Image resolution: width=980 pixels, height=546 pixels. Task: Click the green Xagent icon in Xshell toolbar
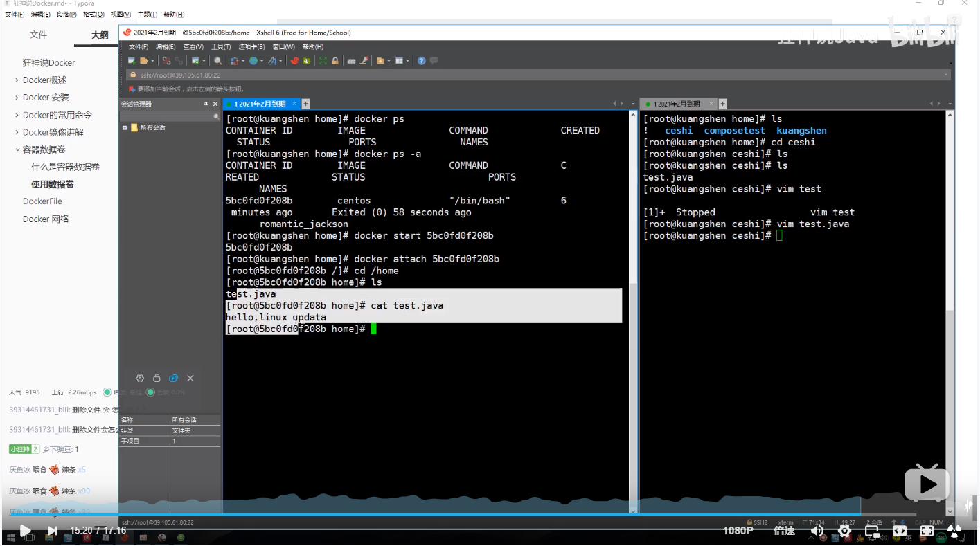(306, 61)
